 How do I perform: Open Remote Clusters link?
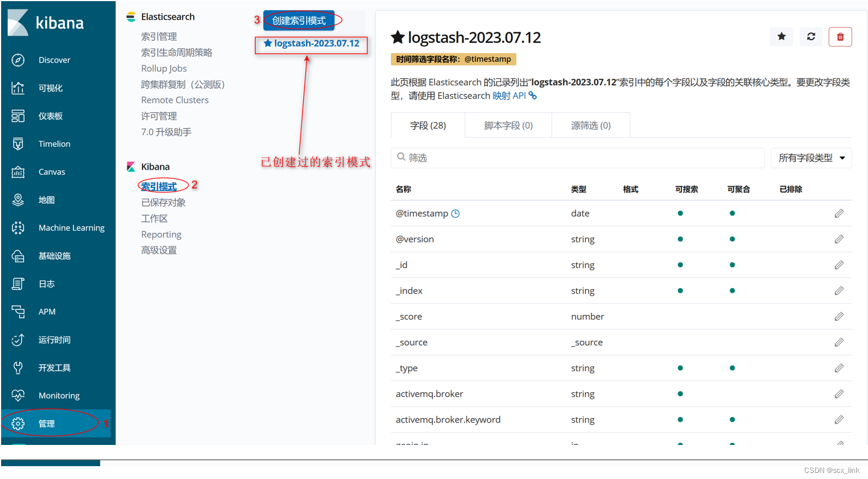click(175, 100)
